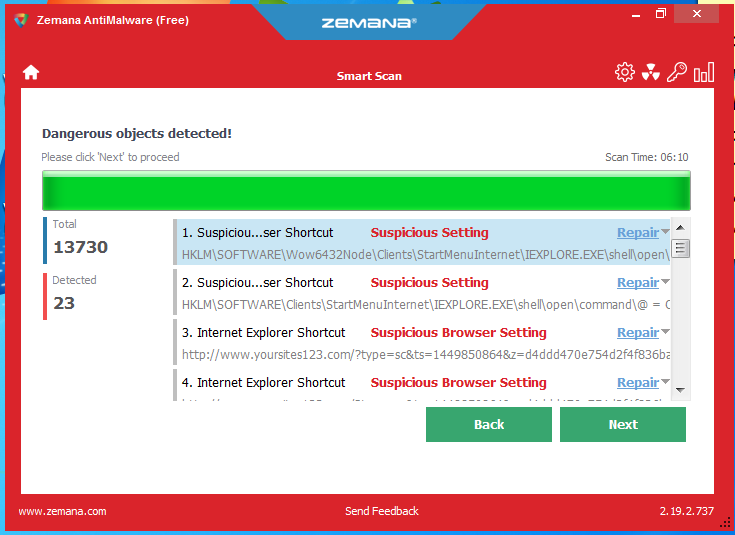
Task: Select detection 1 Suspiciou...ser Shortcut row
Action: tap(422, 242)
